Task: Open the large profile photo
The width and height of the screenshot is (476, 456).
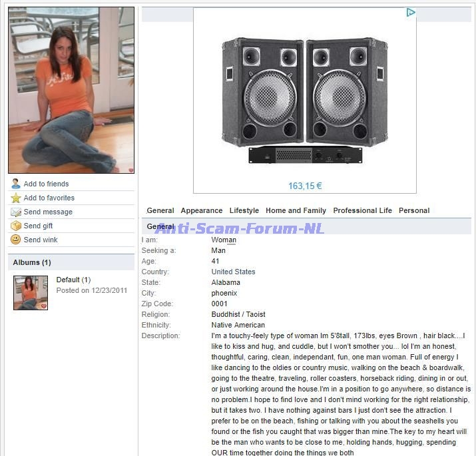Action: click(x=71, y=90)
